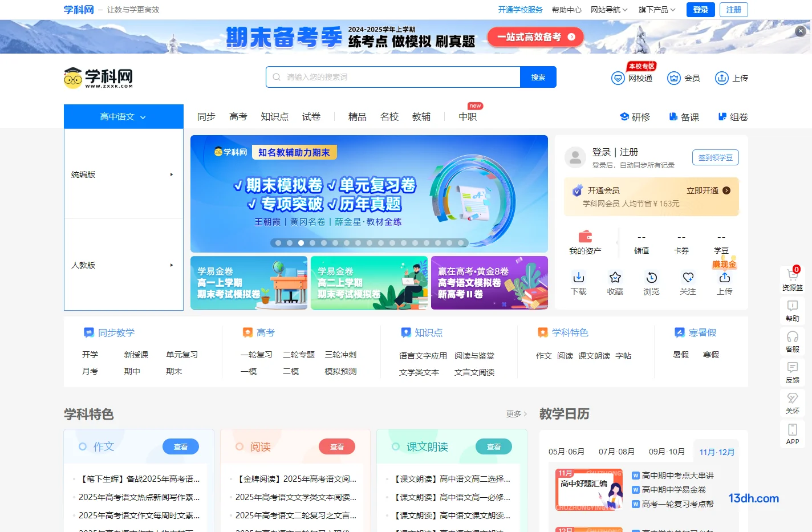Open 网站导航 dropdown in top bar
Image resolution: width=812 pixels, height=532 pixels.
pos(609,10)
